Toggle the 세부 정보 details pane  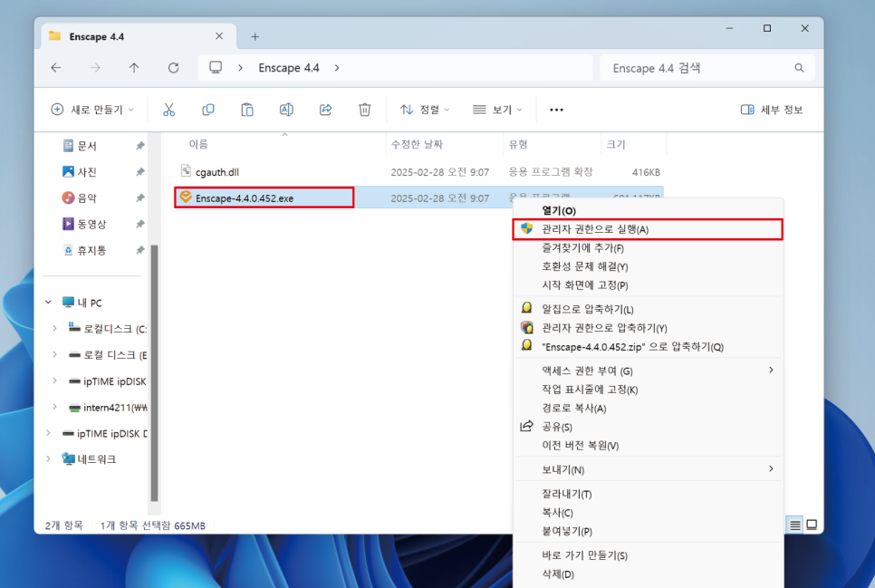tap(772, 110)
